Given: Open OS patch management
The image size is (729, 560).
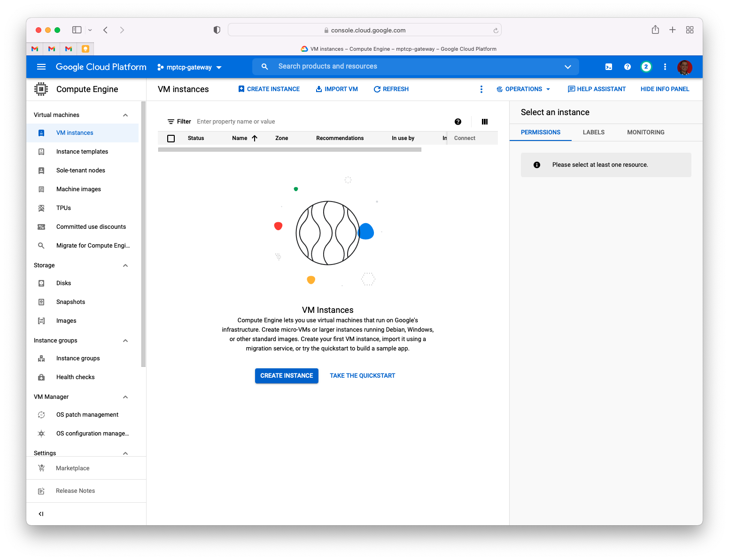Looking at the screenshot, I should (82, 415).
